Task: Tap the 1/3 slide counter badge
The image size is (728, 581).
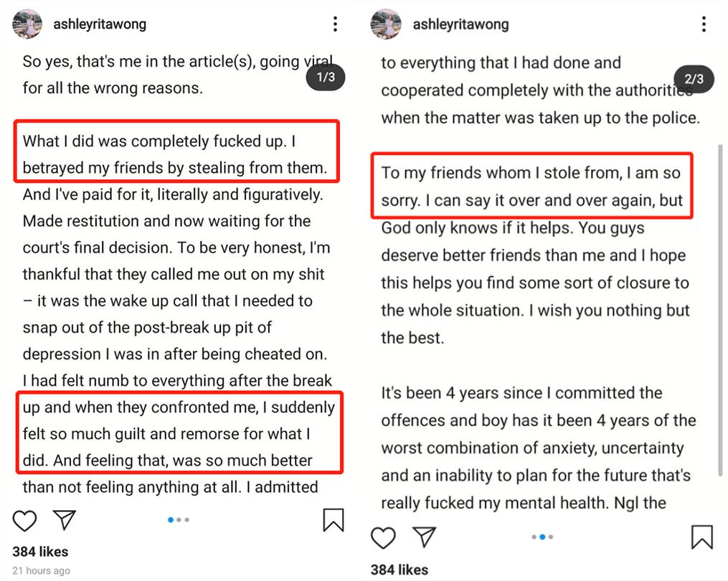Action: pos(326,77)
